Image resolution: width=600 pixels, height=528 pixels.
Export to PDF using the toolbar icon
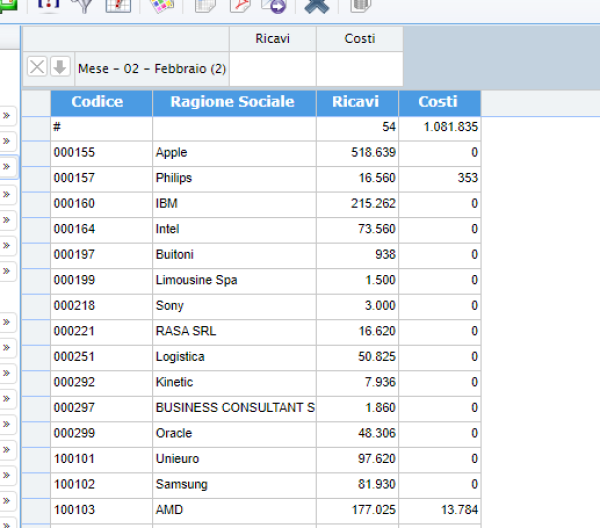[x=240, y=6]
